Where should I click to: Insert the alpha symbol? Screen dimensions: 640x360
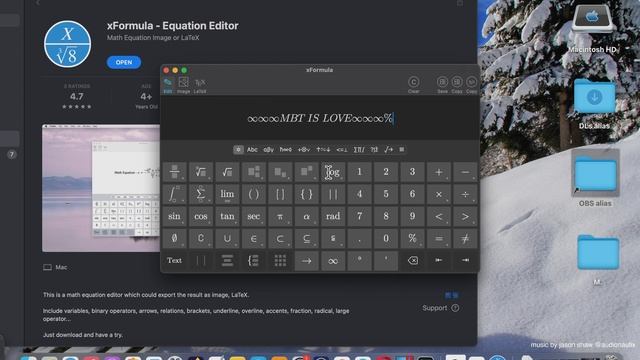[307, 216]
